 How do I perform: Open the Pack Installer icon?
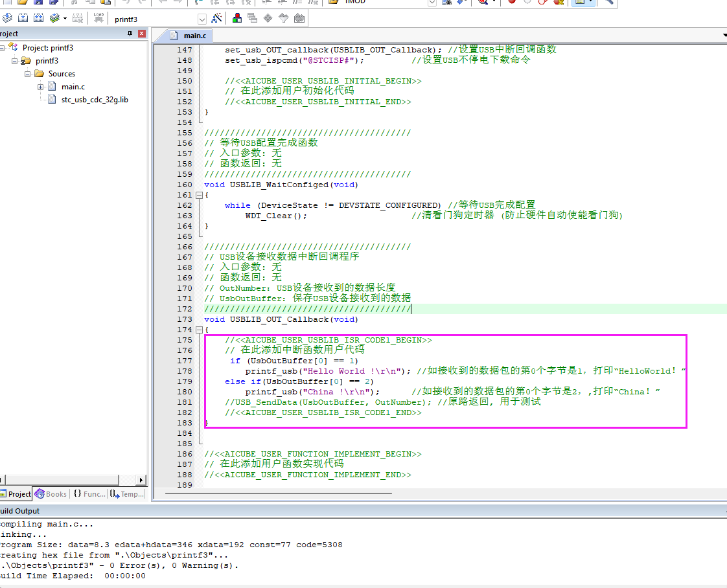[x=299, y=19]
